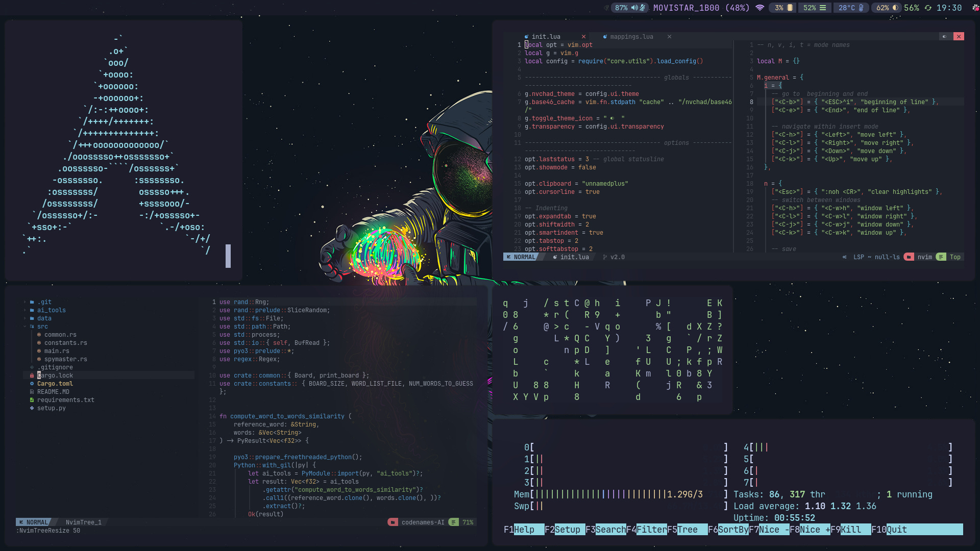Click the brightness icon at 62%
This screenshot has width=980, height=551.
(895, 8)
